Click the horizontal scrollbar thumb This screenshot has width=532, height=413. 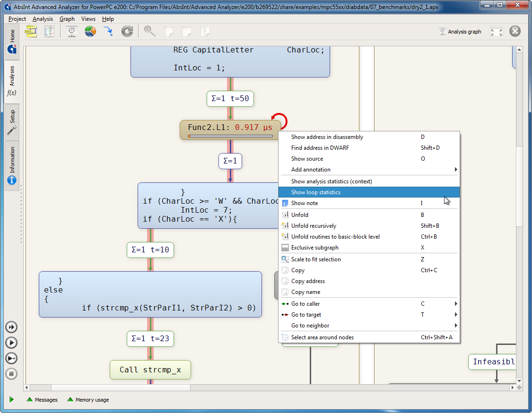pos(121,387)
